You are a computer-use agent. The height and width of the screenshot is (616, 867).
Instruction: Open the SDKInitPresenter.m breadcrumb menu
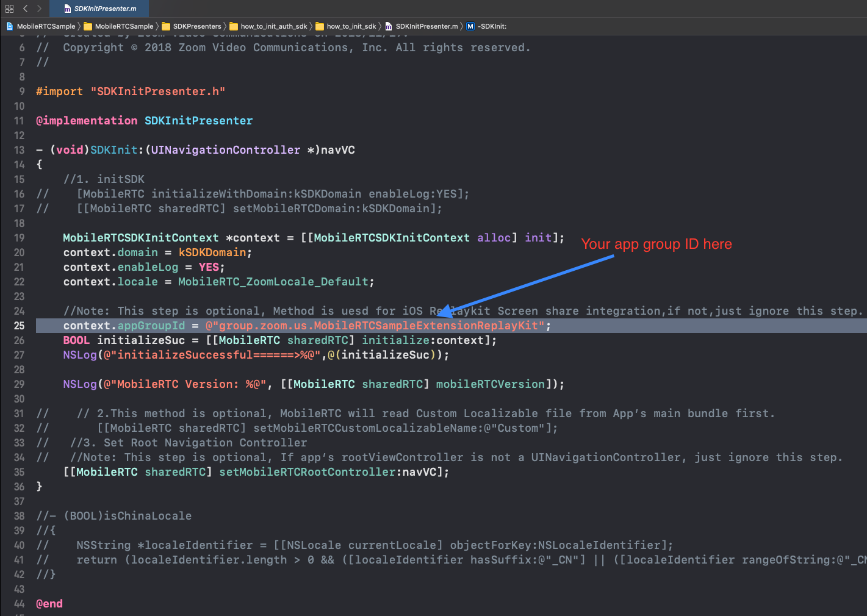(426, 26)
